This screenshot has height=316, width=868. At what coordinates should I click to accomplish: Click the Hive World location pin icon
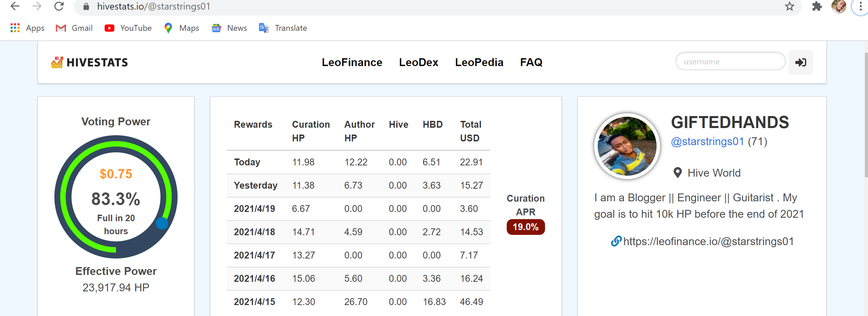tap(677, 173)
